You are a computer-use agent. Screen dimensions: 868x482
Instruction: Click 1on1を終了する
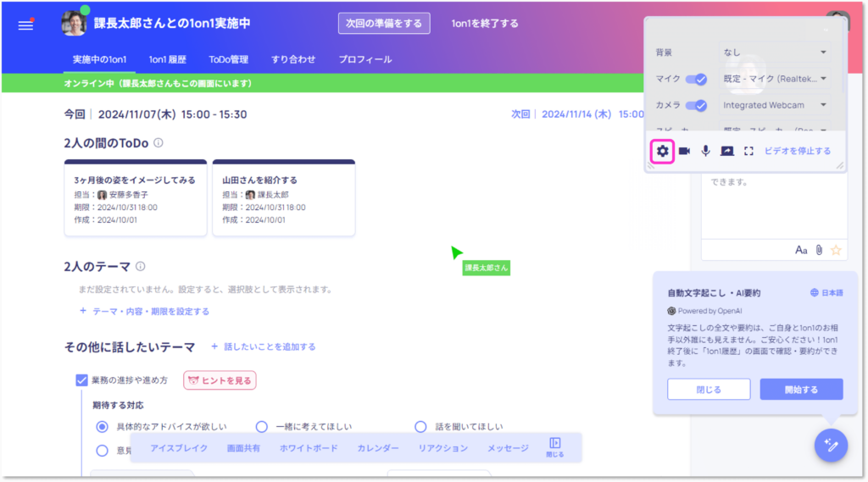coord(485,23)
